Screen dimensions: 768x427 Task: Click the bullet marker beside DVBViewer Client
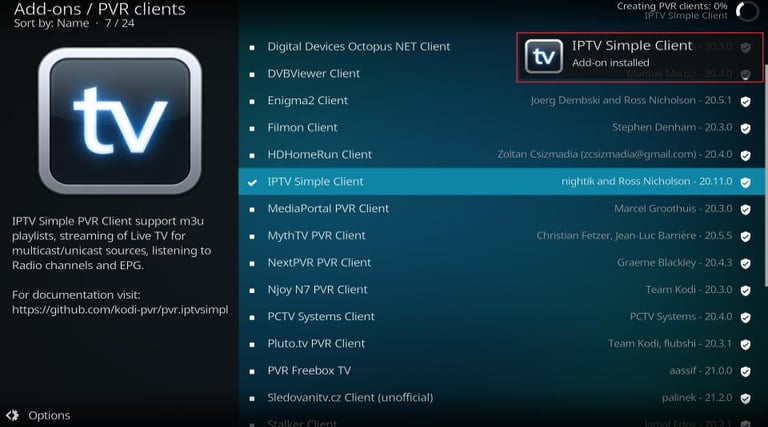pyautogui.click(x=252, y=74)
